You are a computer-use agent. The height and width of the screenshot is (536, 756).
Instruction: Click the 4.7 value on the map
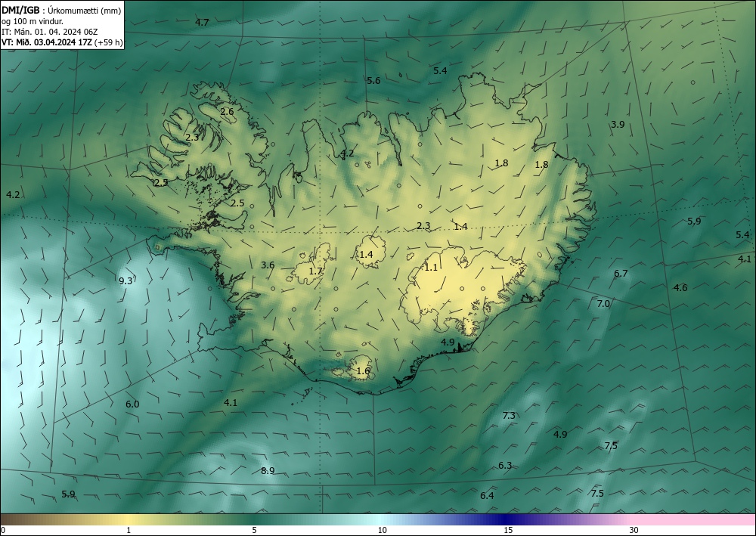202,22
